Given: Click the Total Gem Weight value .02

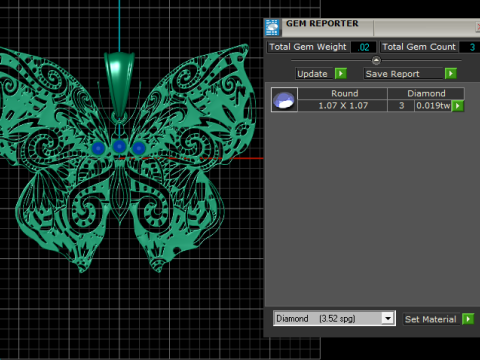Looking at the screenshot, I should pos(363,47).
